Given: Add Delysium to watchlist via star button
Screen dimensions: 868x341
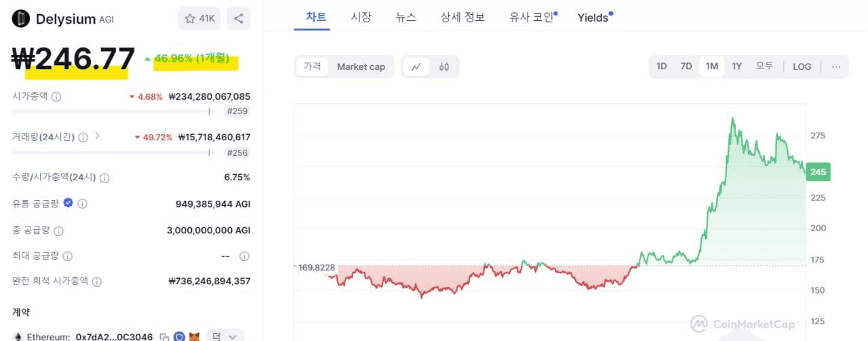Looking at the screenshot, I should click(199, 18).
